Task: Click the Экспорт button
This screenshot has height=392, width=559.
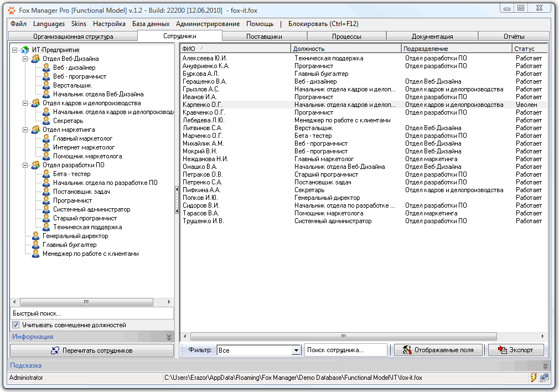Action: [x=516, y=350]
